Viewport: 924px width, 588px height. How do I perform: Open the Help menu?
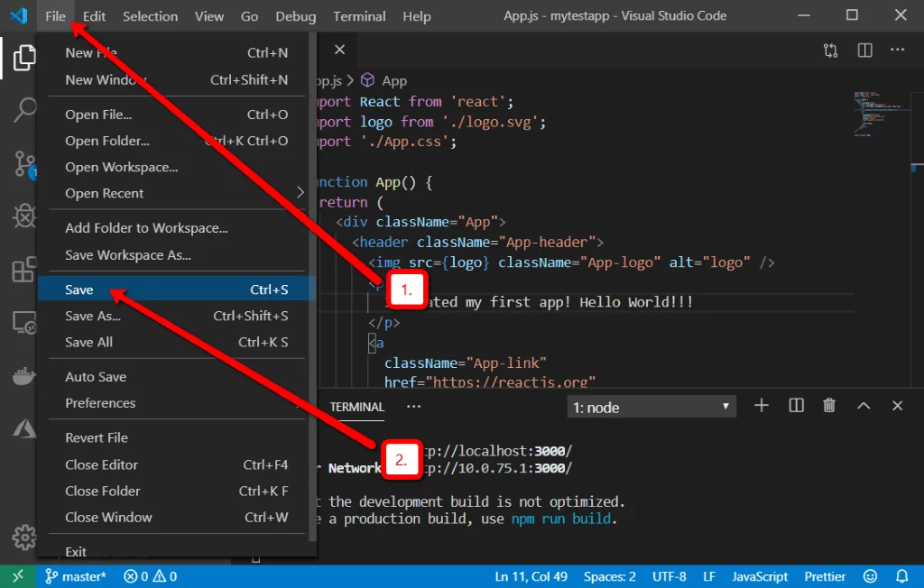point(417,16)
